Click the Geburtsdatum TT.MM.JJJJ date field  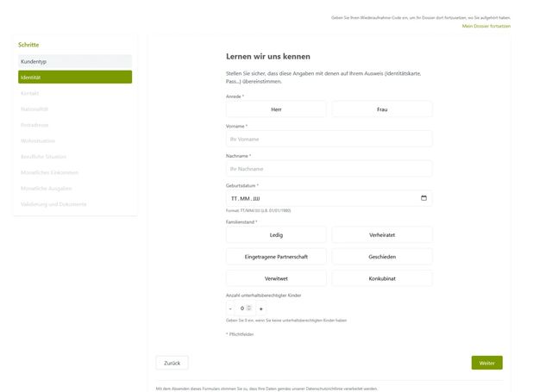[x=329, y=198]
